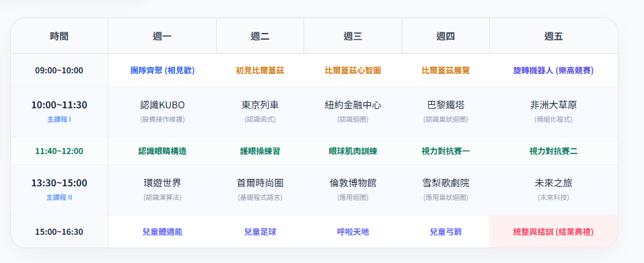Click the (基礎程式語言) subtitle
This screenshot has height=263, width=644.
260,197
